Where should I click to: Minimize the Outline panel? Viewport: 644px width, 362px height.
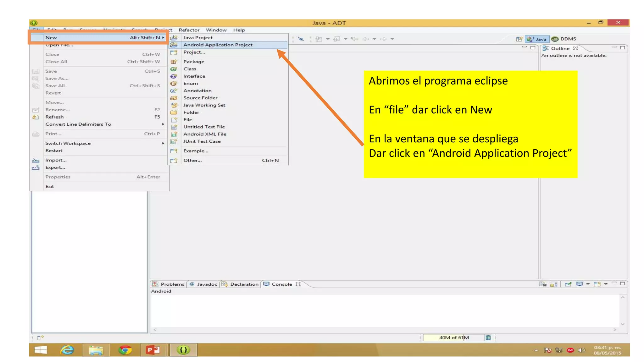click(x=614, y=47)
